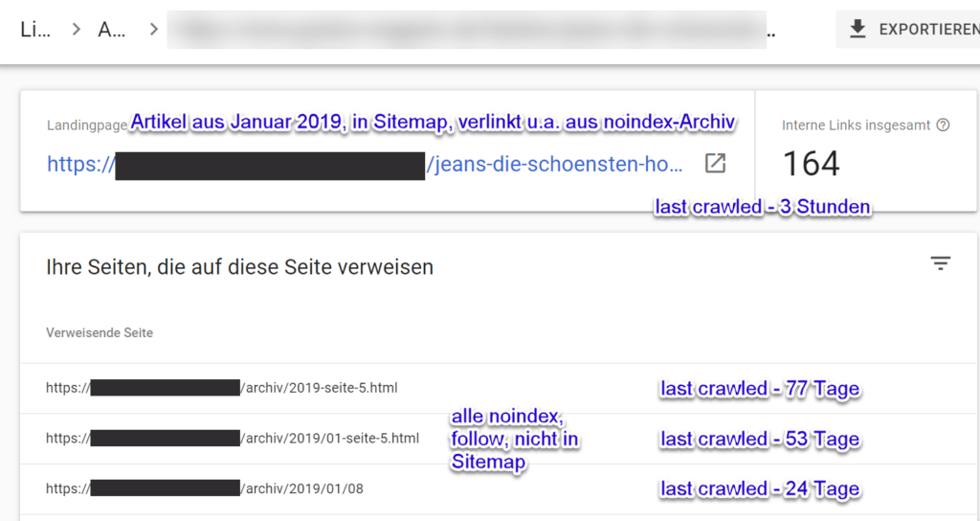Open the 'Li...' breadcrumb item
Viewport: 980px width, 521px height.
coord(35,29)
